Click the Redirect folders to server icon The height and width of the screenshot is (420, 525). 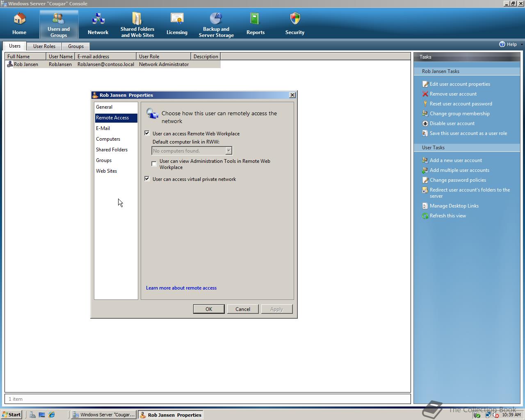pyautogui.click(x=425, y=190)
